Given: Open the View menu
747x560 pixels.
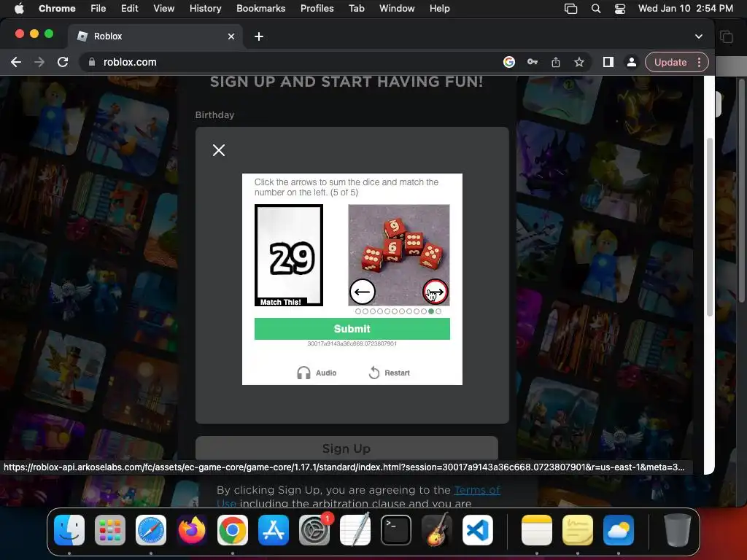Looking at the screenshot, I should [x=163, y=8].
